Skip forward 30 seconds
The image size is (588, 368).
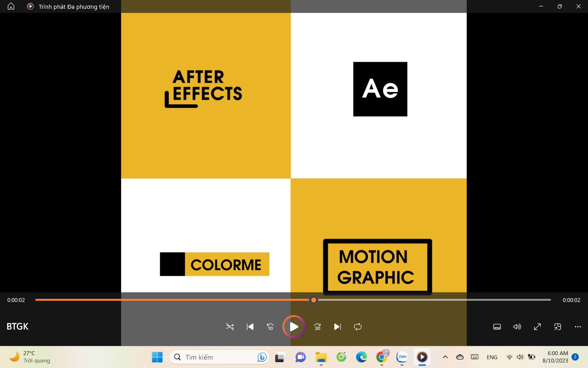click(x=317, y=326)
